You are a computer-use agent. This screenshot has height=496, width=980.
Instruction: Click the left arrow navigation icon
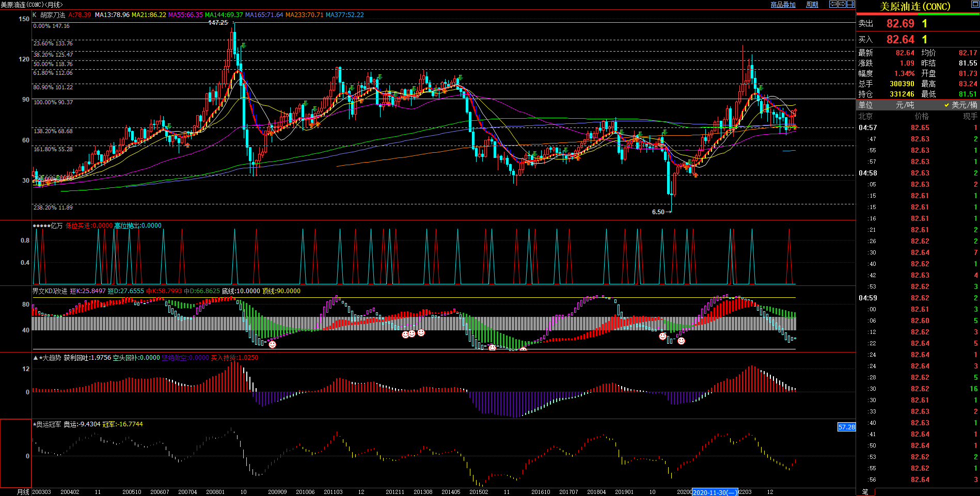833,4
